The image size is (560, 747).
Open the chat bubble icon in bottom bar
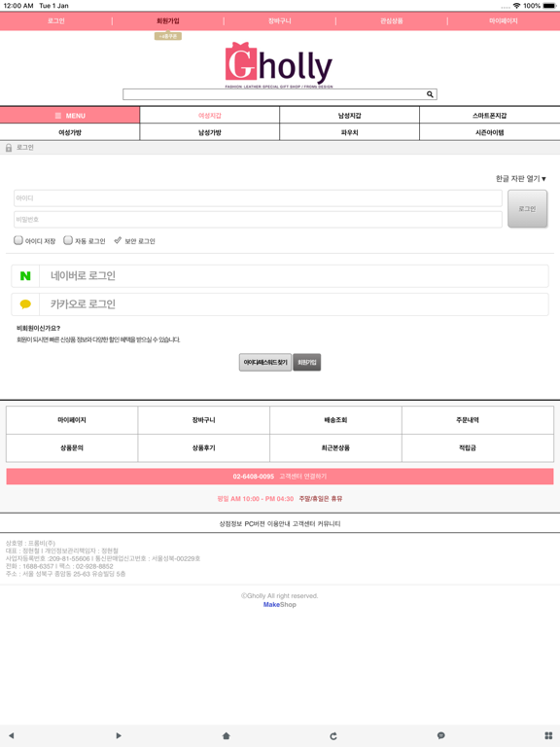(x=441, y=735)
